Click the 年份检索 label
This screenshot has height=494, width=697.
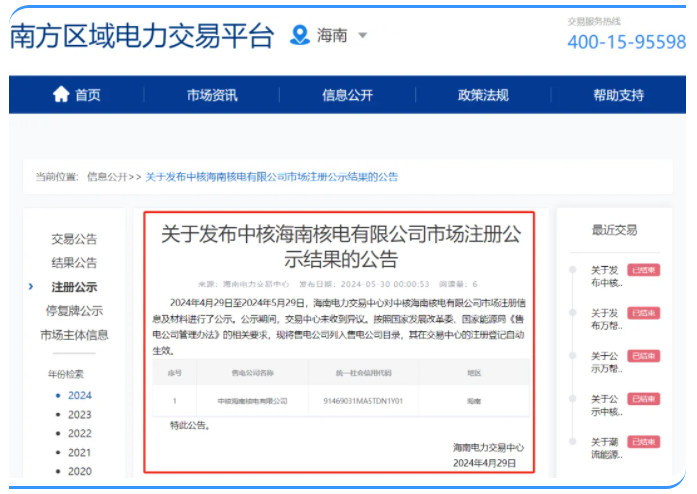[66, 374]
